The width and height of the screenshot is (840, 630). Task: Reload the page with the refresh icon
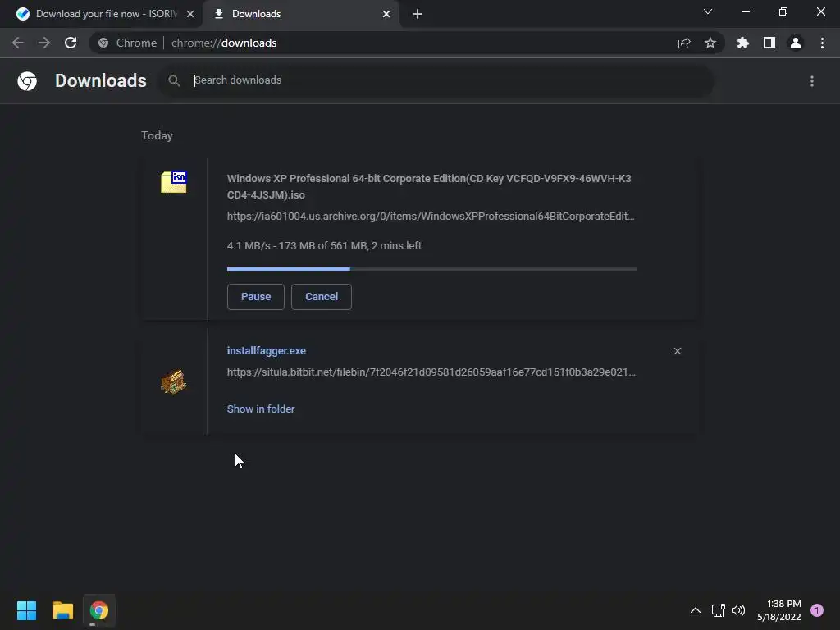coord(71,43)
